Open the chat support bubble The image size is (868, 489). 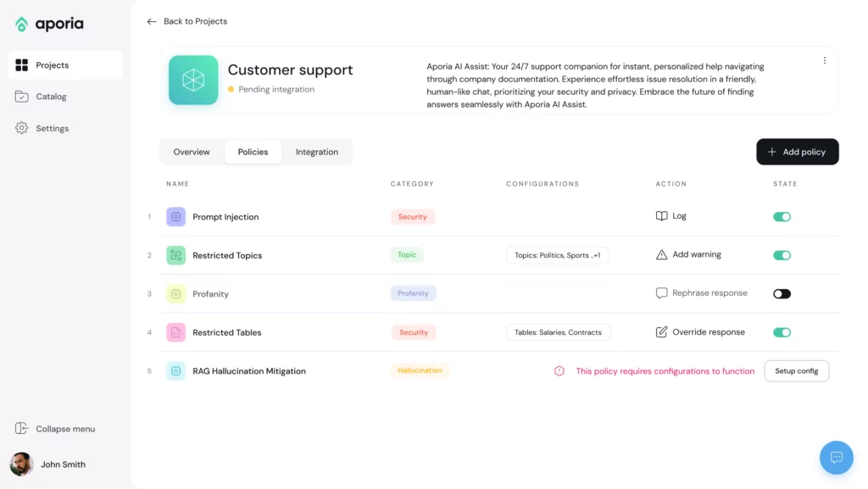[x=836, y=458]
